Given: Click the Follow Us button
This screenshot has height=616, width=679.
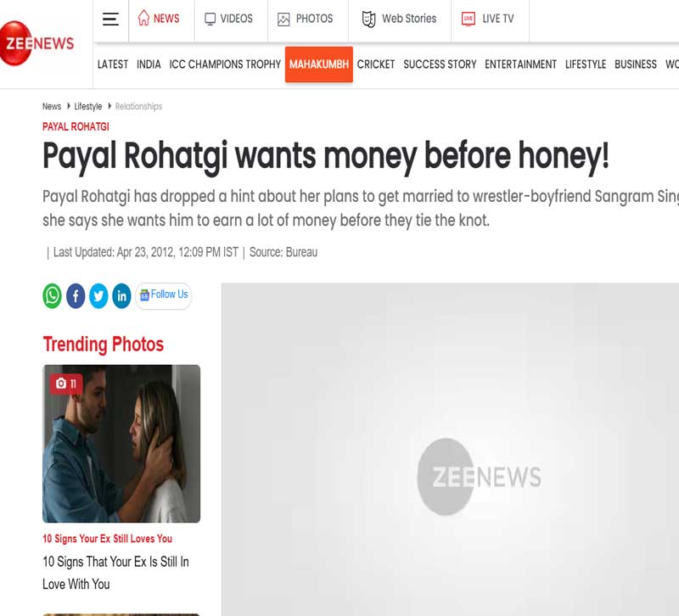Looking at the screenshot, I should [163, 295].
